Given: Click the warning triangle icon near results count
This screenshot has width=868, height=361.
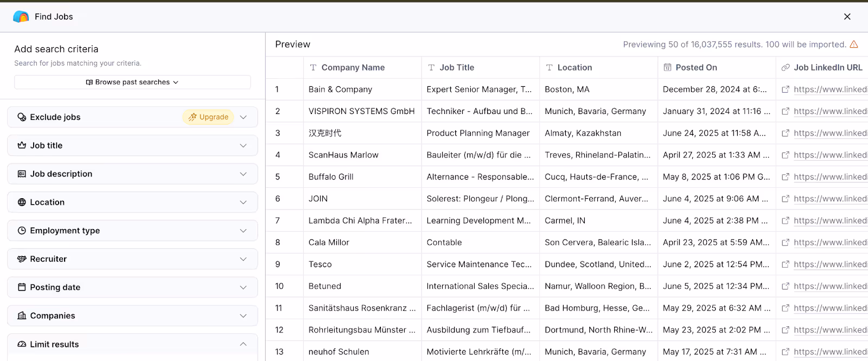Looking at the screenshot, I should click(x=854, y=45).
